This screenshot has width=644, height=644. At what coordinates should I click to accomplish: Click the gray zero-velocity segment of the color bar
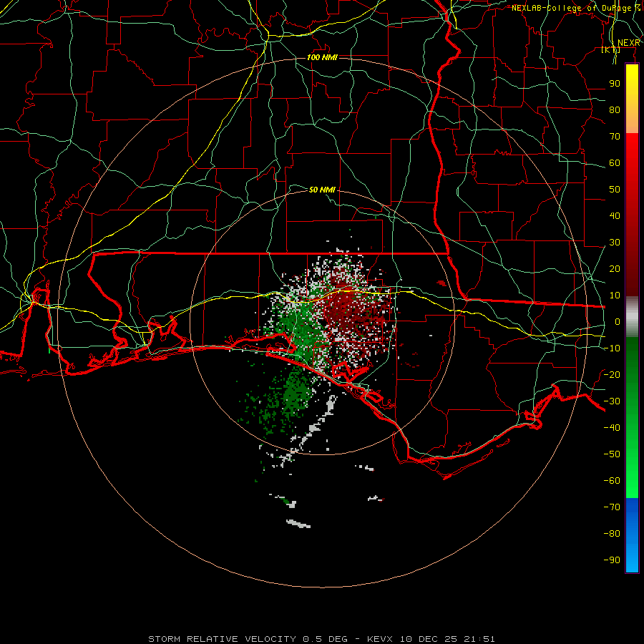(x=632, y=317)
